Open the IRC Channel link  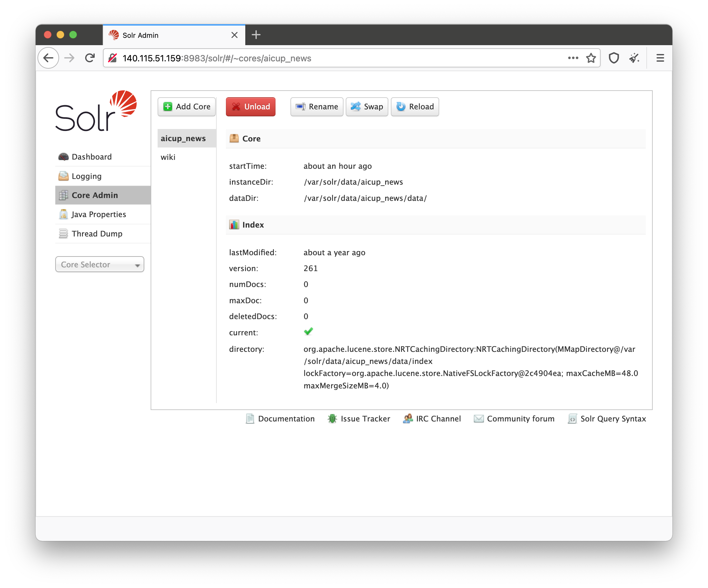(x=432, y=419)
